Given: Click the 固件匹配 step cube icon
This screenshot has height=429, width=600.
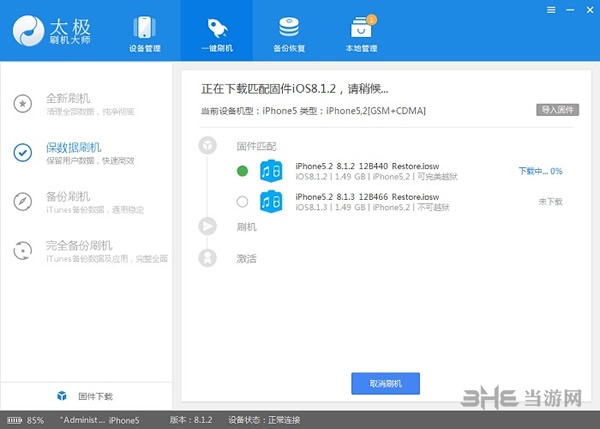Looking at the screenshot, I should coord(207,145).
